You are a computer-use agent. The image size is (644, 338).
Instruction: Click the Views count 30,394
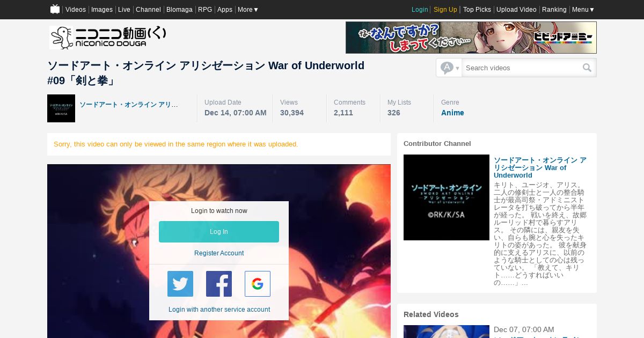pos(292,113)
